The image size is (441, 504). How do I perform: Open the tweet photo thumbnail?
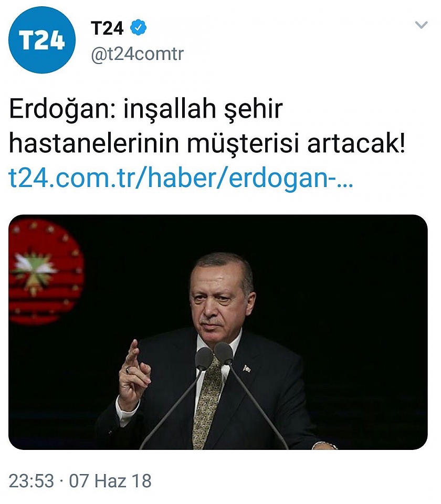click(218, 332)
